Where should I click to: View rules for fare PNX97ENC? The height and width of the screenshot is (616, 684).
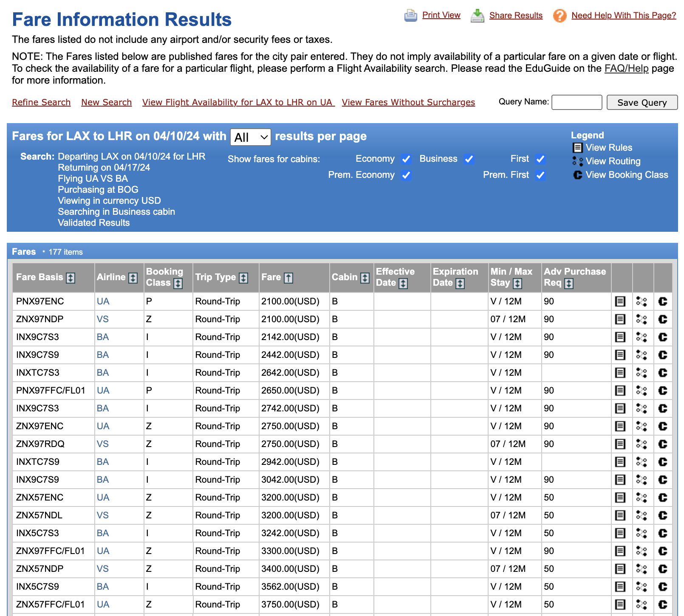point(620,301)
